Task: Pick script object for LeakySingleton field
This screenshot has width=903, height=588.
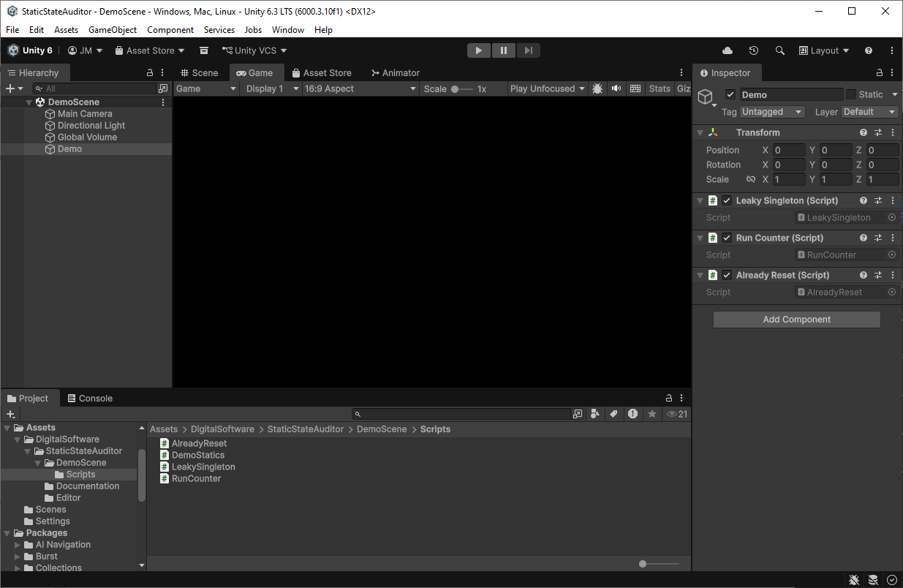Action: [892, 217]
